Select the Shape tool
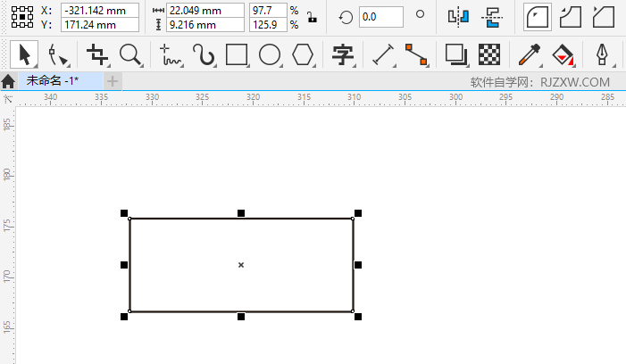The image size is (626, 364). (x=58, y=55)
